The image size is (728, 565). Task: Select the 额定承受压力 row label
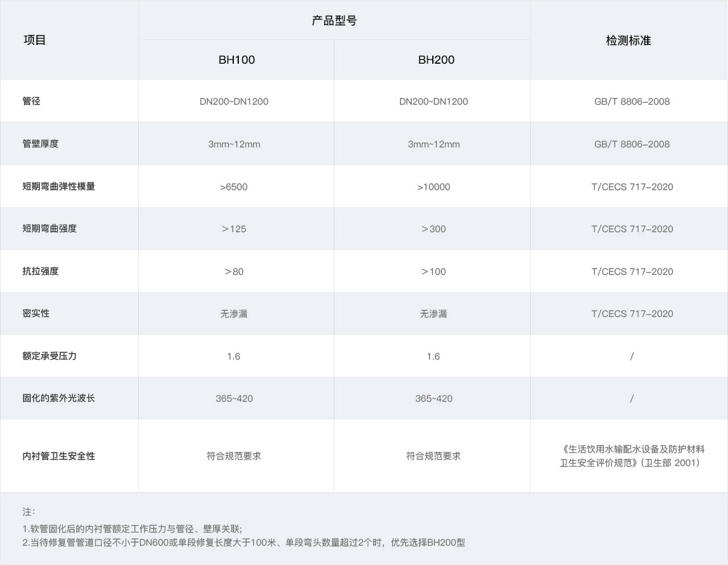pos(49,356)
